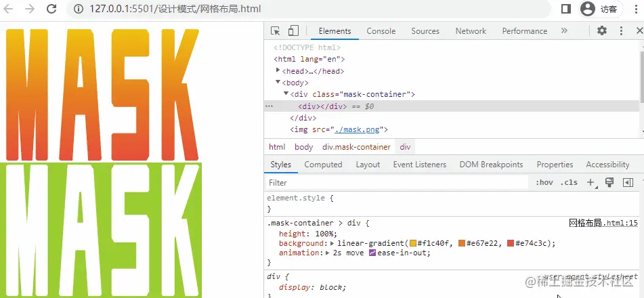Screen dimensions: 644x298
Task: Open the ./mask.png source link
Action: [357, 130]
